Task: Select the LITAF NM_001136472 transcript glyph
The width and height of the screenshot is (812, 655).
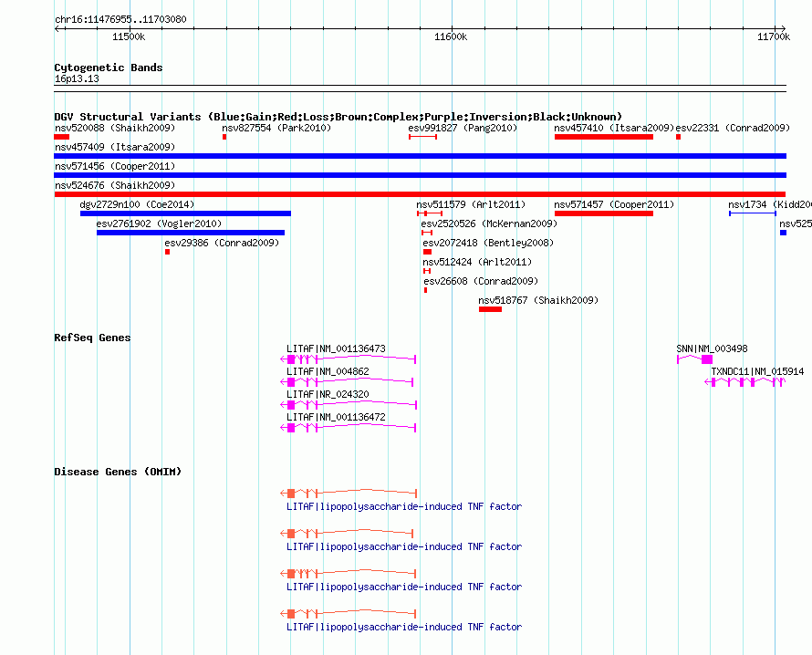Action: coord(348,427)
